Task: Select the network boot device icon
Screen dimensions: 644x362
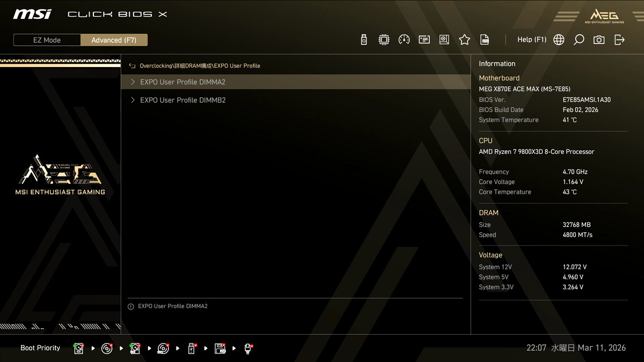Action: click(248, 349)
